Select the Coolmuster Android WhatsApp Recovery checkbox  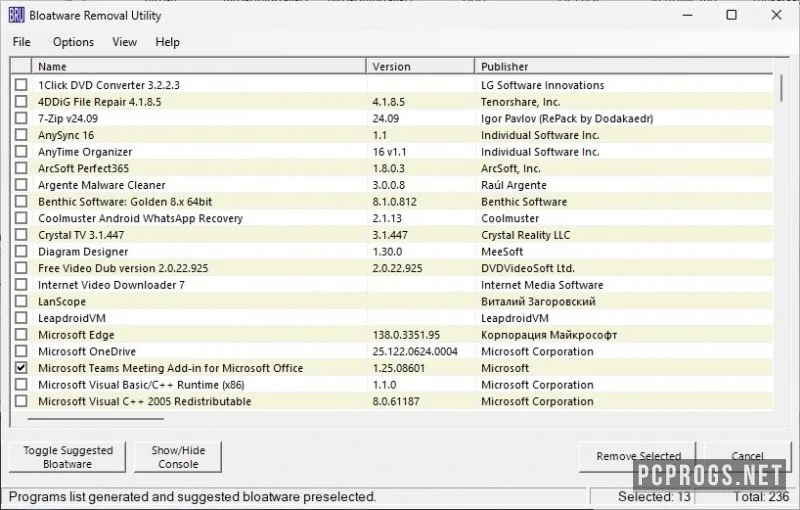(x=21, y=218)
